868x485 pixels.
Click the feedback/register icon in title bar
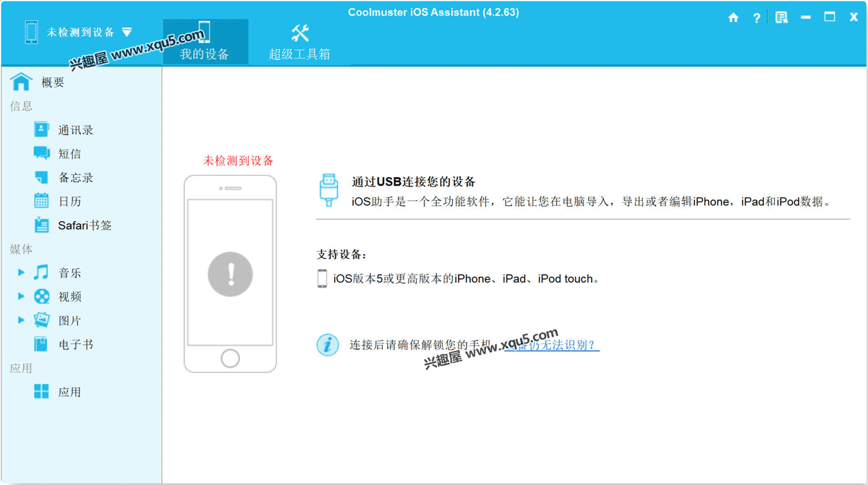click(x=781, y=17)
